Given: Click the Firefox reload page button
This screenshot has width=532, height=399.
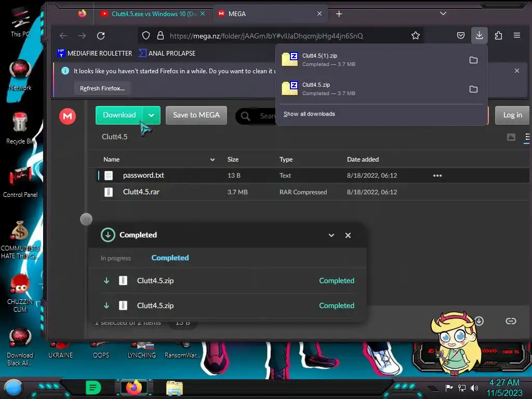Looking at the screenshot, I should click(x=101, y=36).
